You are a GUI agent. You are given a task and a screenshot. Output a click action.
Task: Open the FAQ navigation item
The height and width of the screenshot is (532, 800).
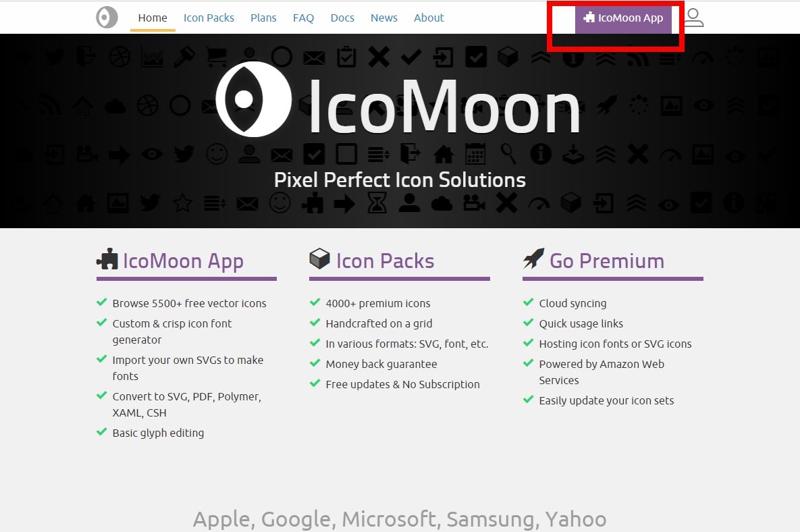pos(303,18)
